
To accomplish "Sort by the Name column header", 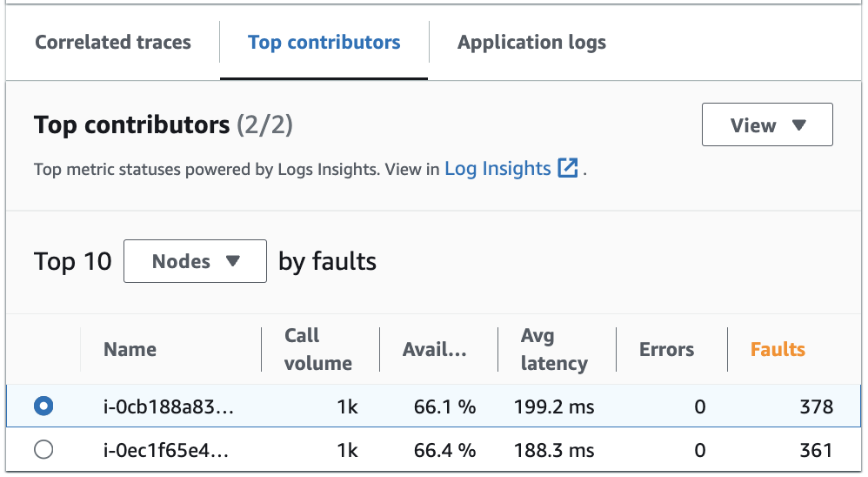I will [130, 350].
